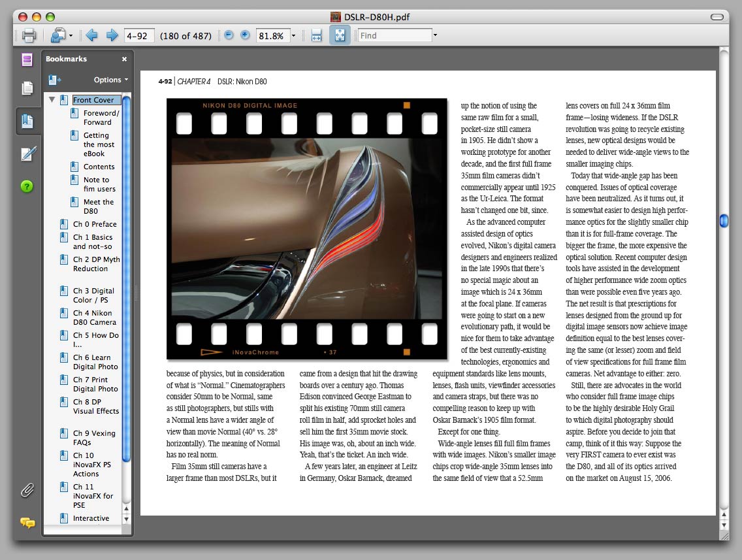Viewport: 742px width, 560px height.
Task: Open Ch 8 DP Visual Effects bookmark
Action: 96,406
